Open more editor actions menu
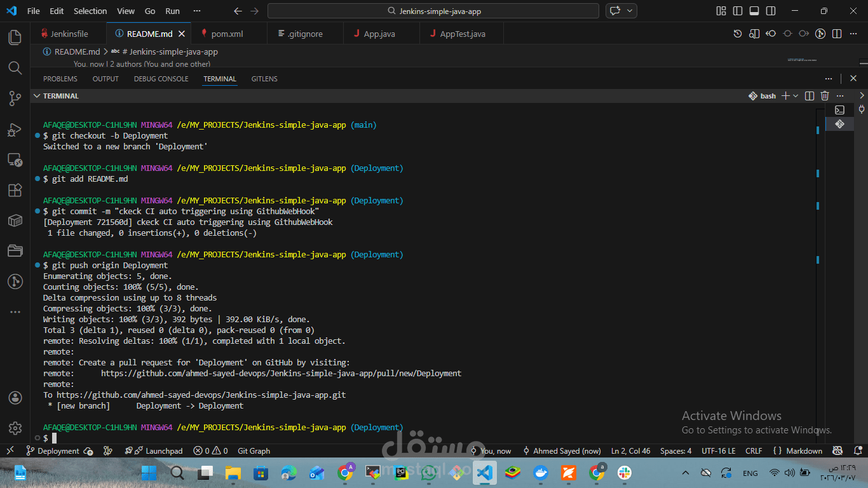 [853, 34]
